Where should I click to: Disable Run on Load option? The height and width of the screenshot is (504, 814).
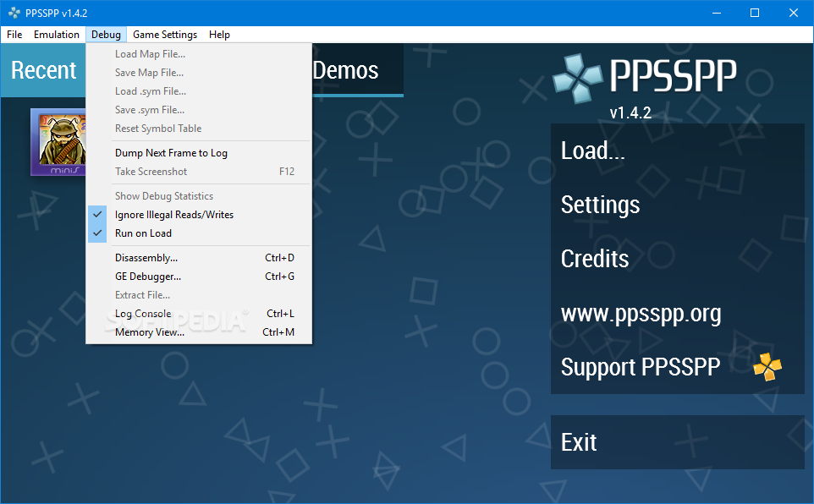coord(199,233)
